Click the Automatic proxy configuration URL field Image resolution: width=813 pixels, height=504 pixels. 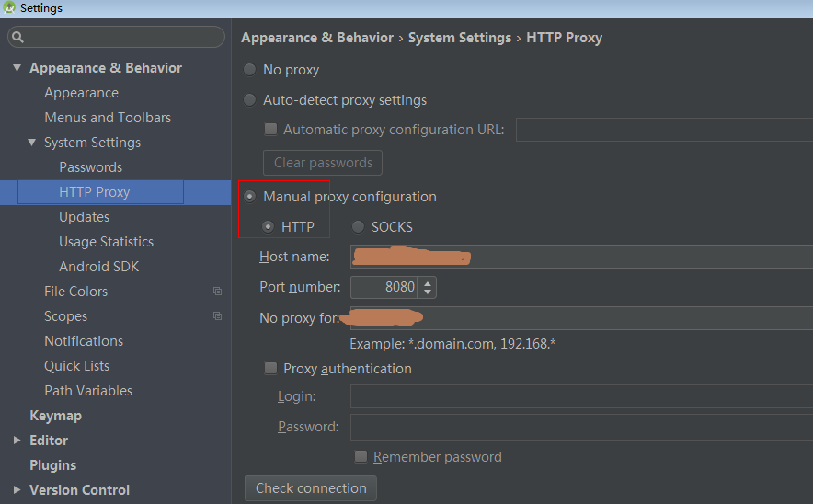[x=664, y=130]
